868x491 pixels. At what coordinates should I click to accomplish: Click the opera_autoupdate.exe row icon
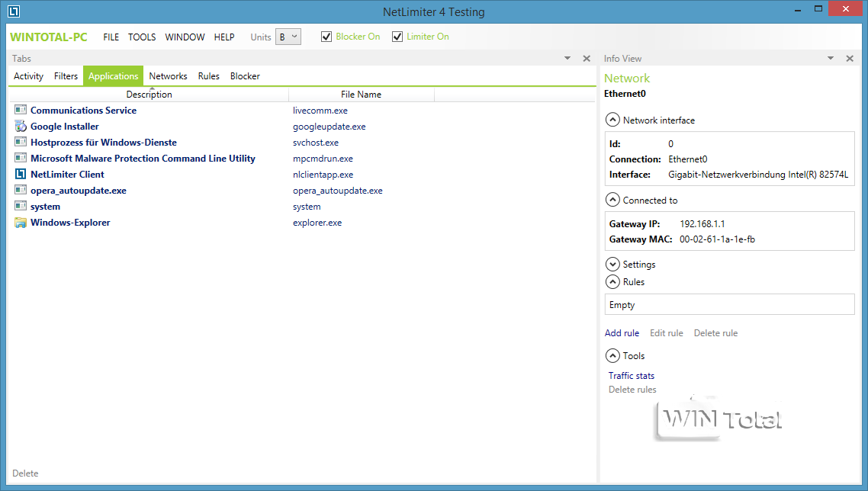click(21, 191)
